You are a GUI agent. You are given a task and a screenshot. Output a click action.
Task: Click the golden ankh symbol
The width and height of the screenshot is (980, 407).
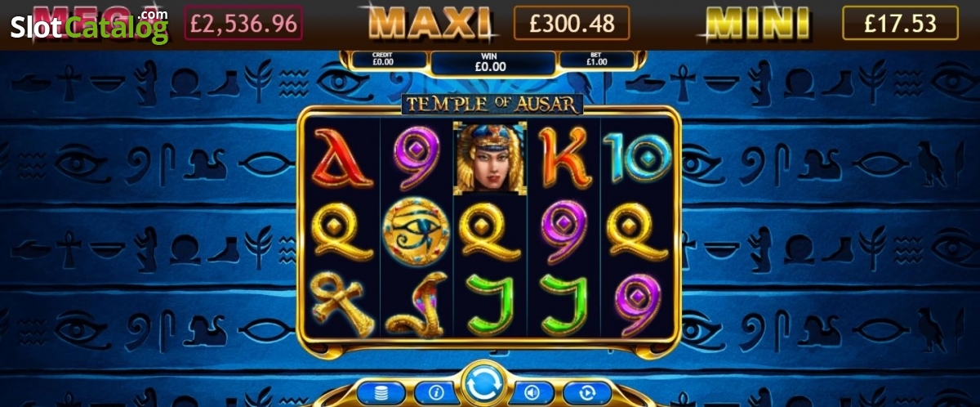click(342, 302)
